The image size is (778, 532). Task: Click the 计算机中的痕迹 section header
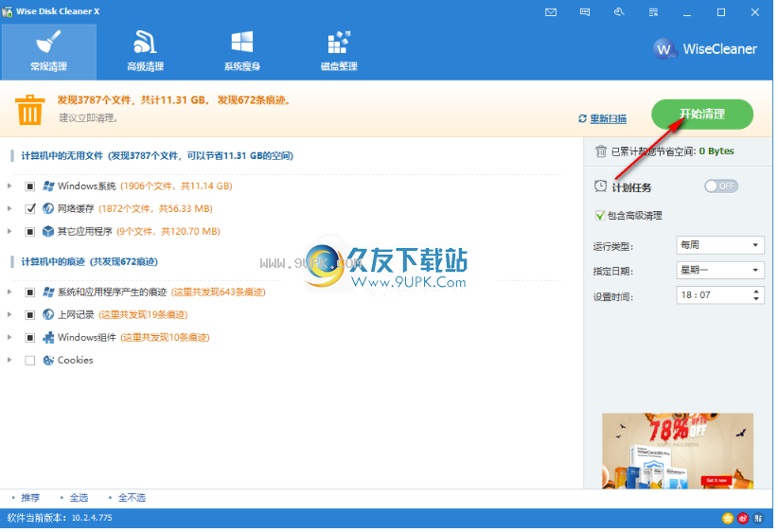(89, 261)
